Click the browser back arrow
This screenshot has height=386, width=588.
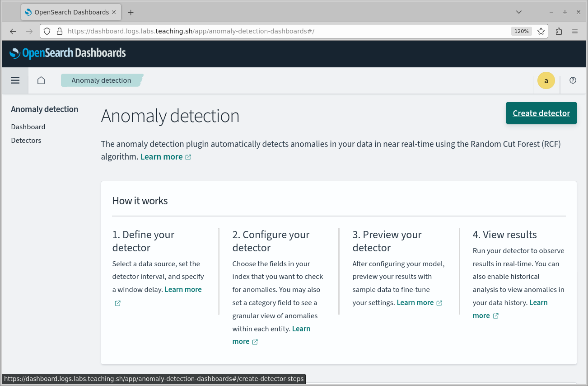point(13,31)
